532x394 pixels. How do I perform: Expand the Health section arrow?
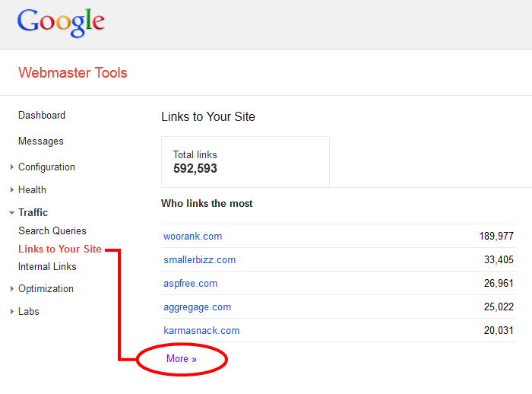12,189
